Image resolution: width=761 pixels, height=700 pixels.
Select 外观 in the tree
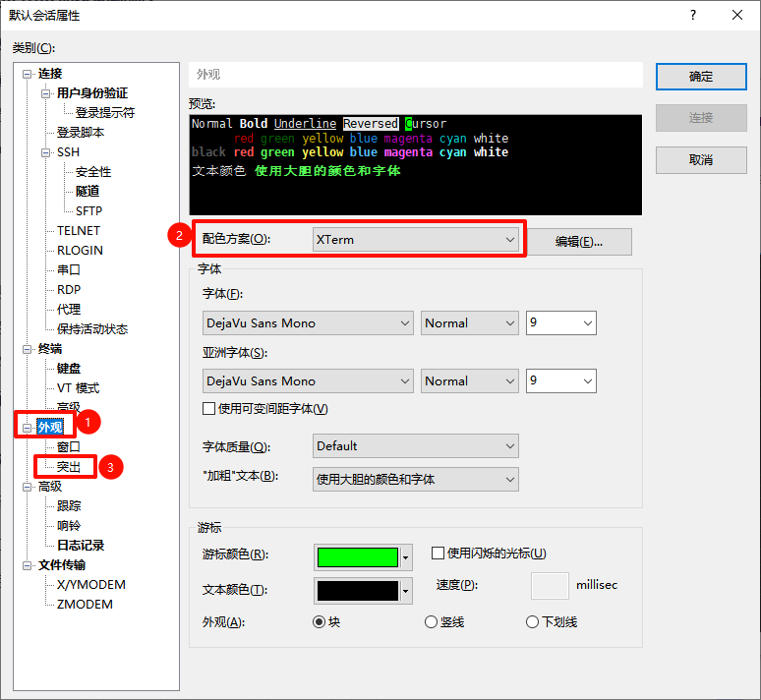50,428
